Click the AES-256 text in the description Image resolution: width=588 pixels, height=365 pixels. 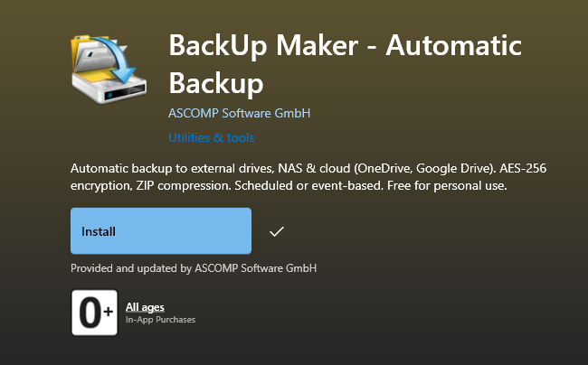[523, 168]
